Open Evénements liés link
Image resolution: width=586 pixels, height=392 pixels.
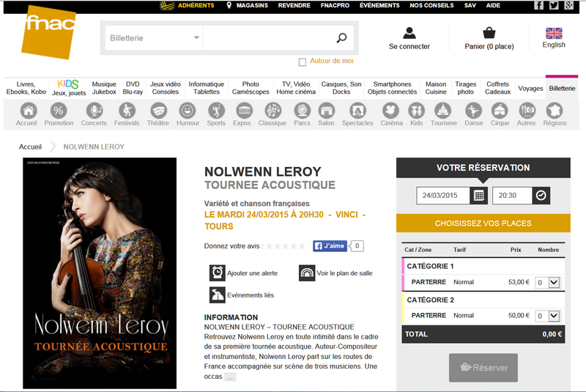click(x=242, y=295)
